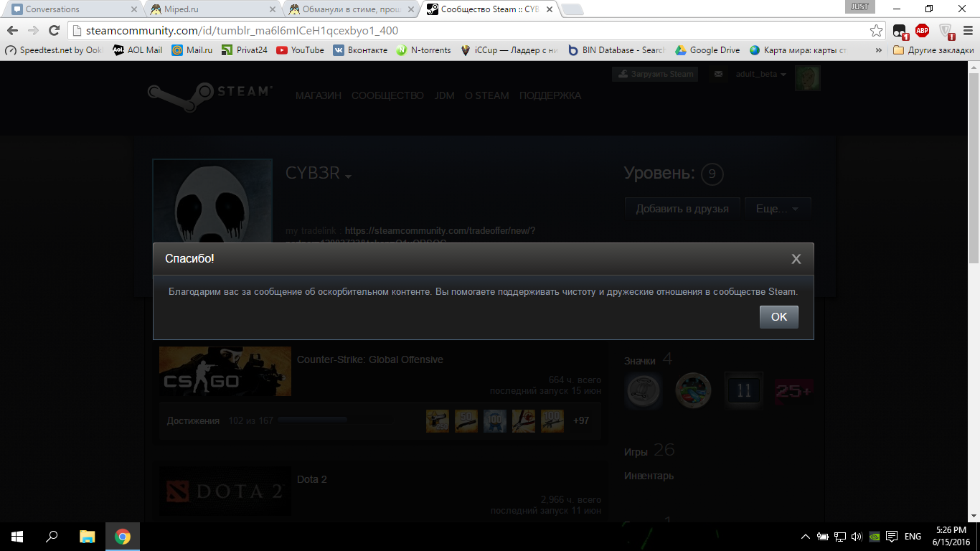The image size is (980, 551).
Task: Bookmark this page with the star icon
Action: [x=876, y=31]
